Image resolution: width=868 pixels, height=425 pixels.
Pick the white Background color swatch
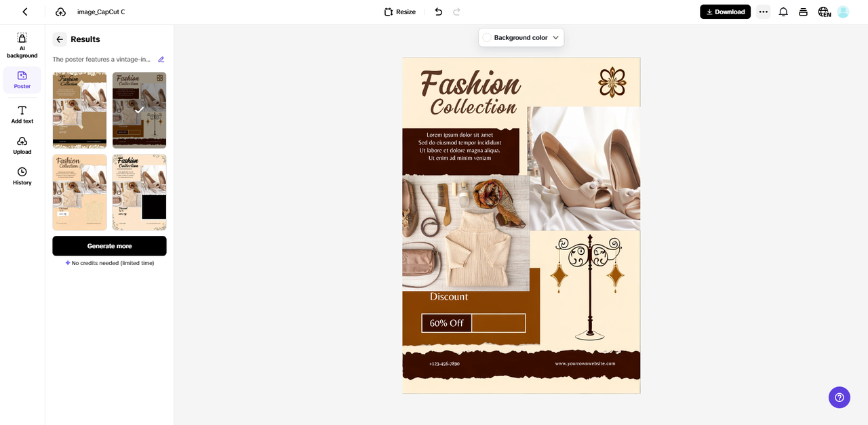pyautogui.click(x=488, y=37)
